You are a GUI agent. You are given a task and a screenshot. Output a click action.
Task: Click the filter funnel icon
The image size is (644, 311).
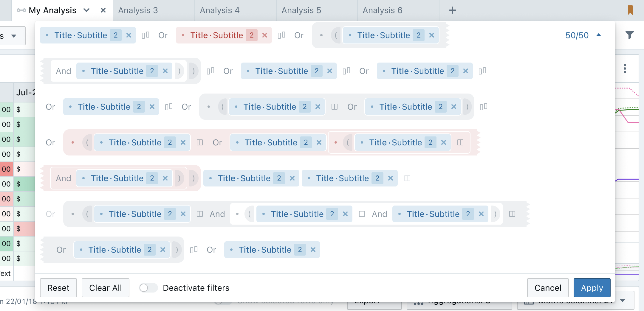click(x=629, y=35)
